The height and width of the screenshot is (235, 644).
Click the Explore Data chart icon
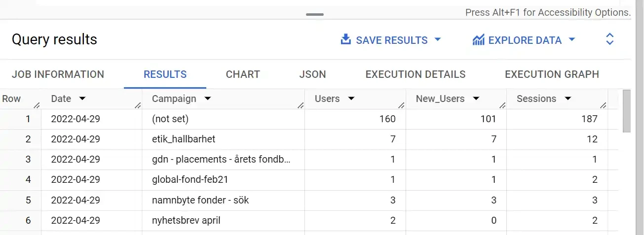point(478,40)
